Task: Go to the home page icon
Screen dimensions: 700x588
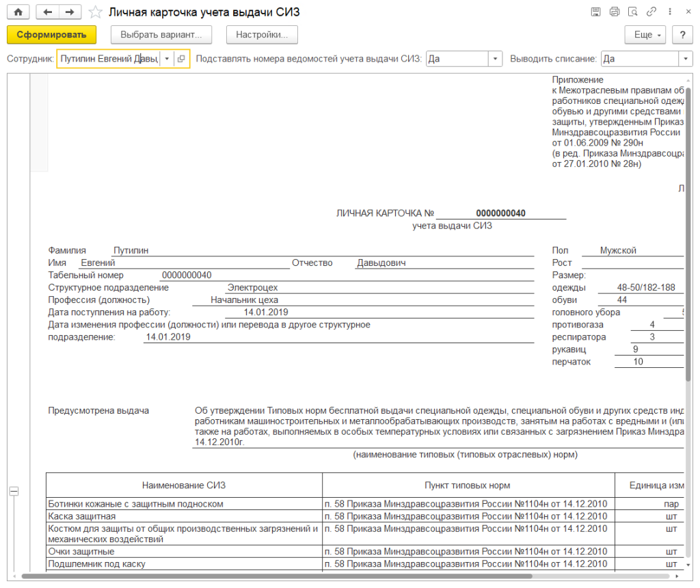Action: pos(18,12)
